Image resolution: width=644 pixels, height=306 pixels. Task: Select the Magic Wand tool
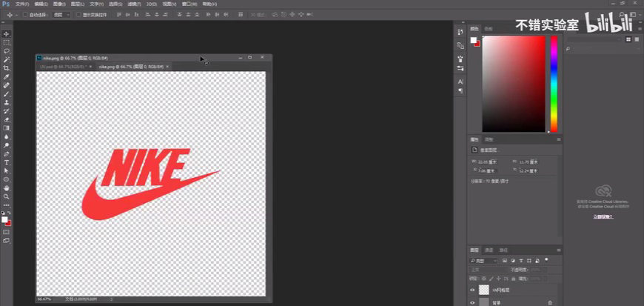[7, 59]
